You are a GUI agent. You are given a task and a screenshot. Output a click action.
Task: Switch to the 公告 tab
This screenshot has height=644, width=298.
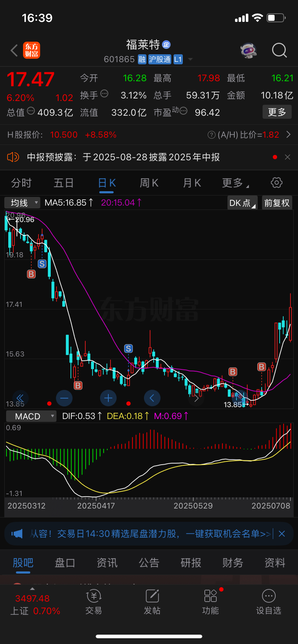pos(149,563)
